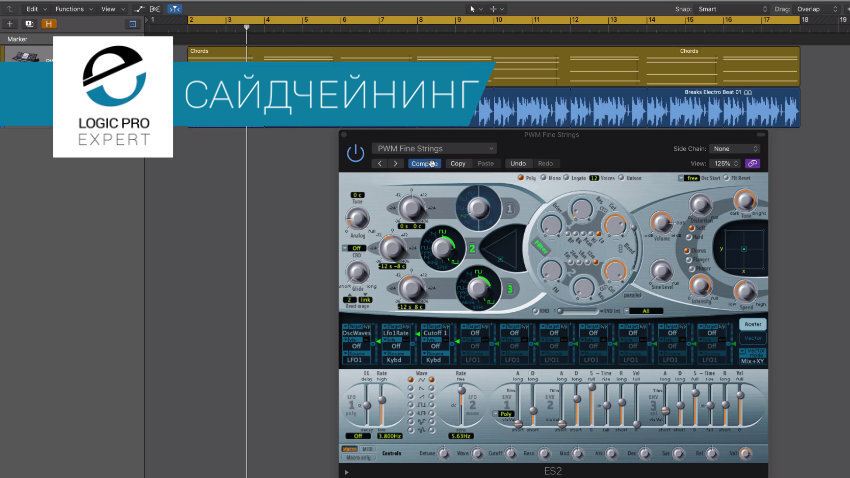The height and width of the screenshot is (478, 850).
Task: Click the Sine Level knob
Action: (x=661, y=270)
